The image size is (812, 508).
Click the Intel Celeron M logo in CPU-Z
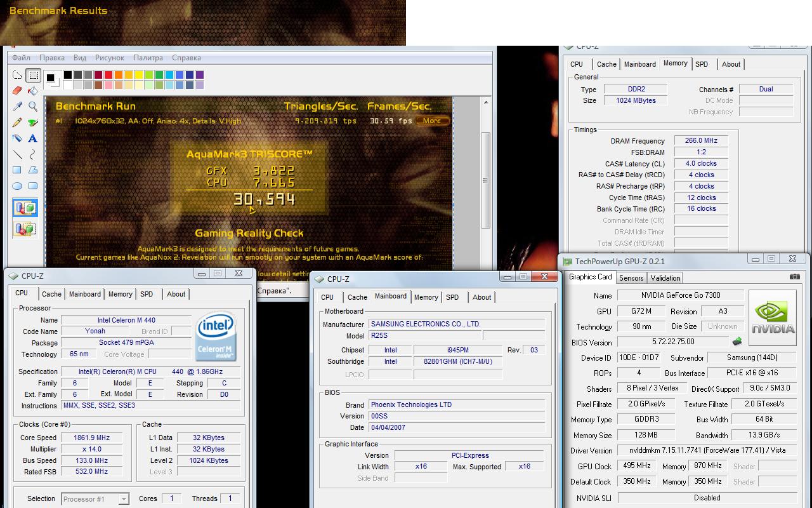coord(216,337)
